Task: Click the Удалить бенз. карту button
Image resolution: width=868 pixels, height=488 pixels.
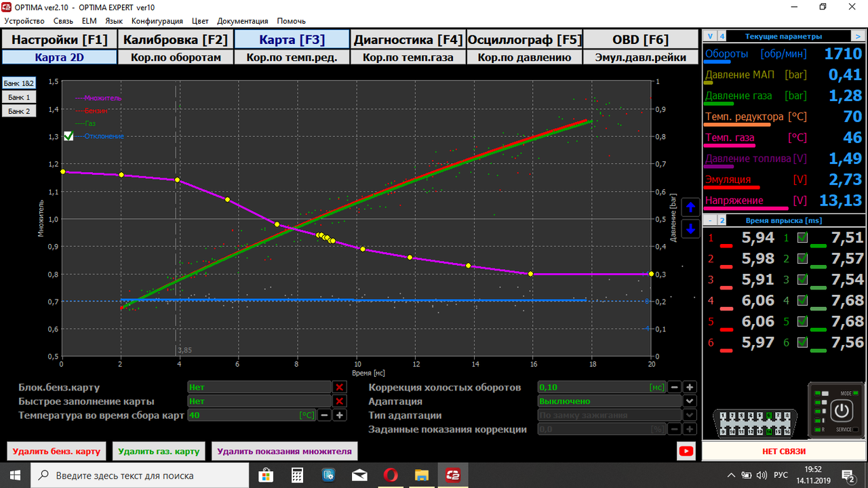Action: click(56, 451)
